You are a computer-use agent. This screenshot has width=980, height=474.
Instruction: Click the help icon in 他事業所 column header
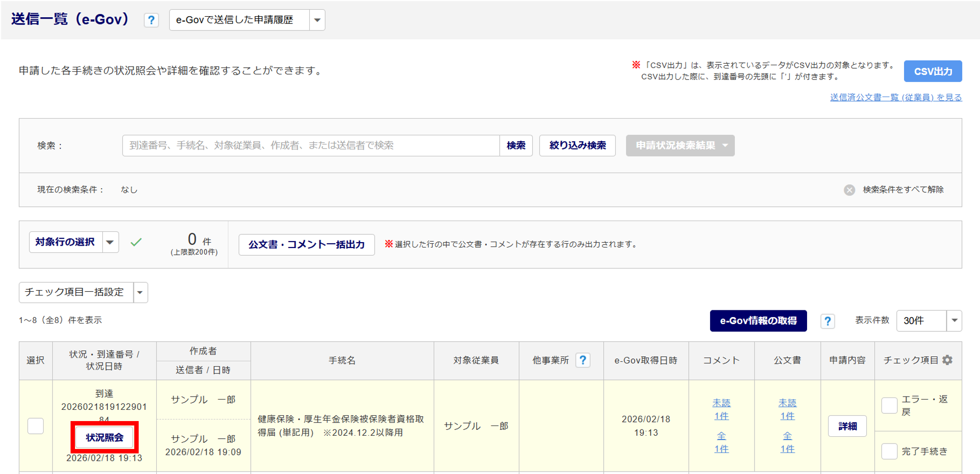click(x=583, y=360)
